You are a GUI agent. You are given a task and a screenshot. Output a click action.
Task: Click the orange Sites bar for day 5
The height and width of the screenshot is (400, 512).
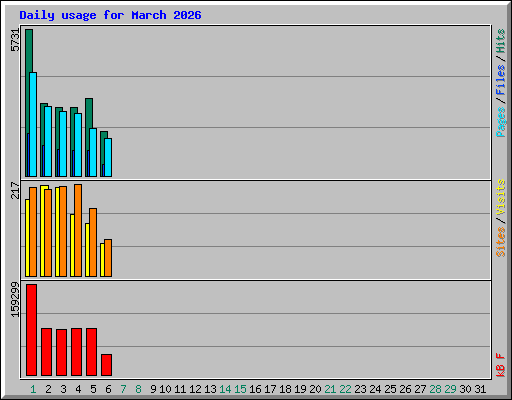pyautogui.click(x=93, y=243)
